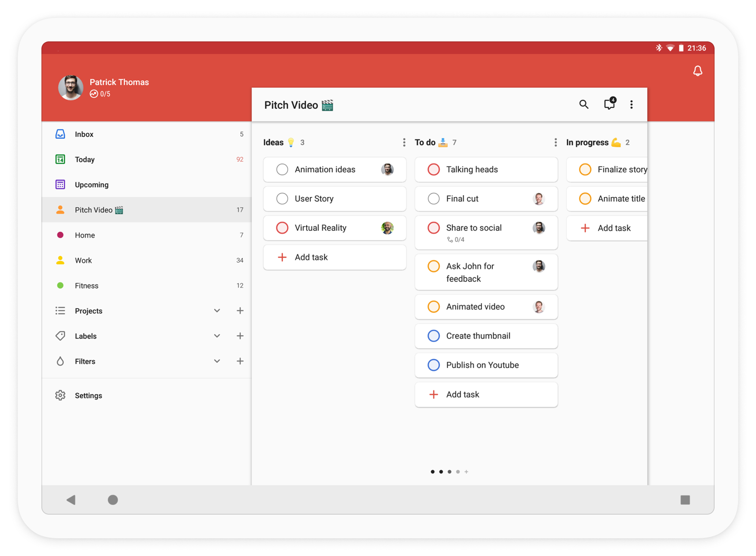Search within Pitch Video project
Image resolution: width=756 pixels, height=556 pixels.
tap(584, 104)
